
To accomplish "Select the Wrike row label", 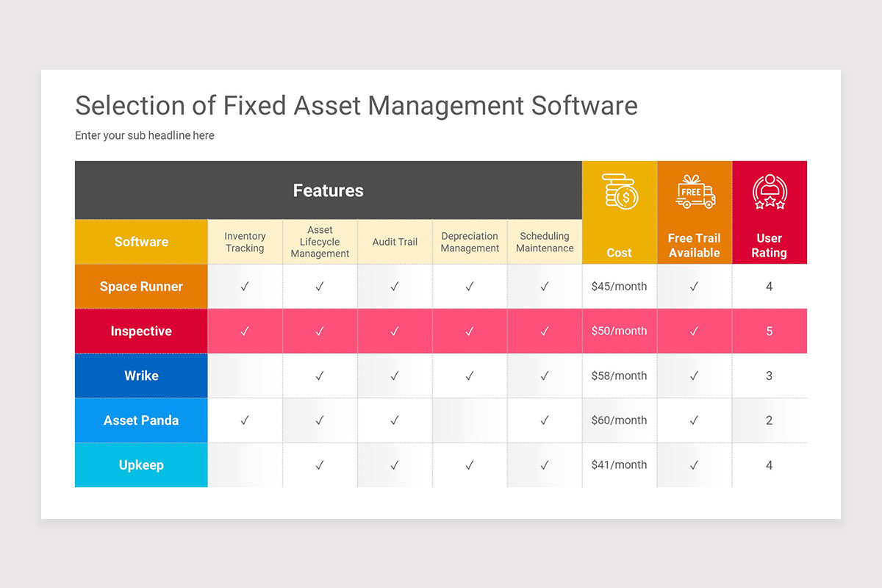I will tap(140, 376).
